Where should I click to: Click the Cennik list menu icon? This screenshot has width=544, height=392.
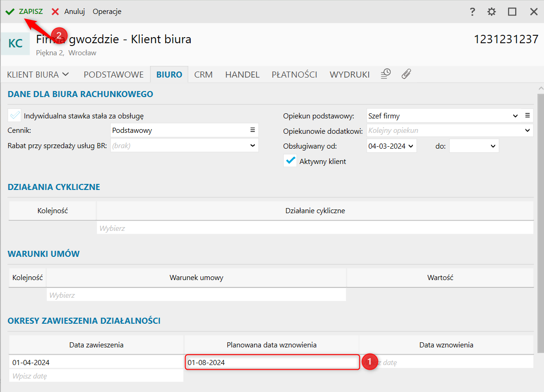coord(252,131)
